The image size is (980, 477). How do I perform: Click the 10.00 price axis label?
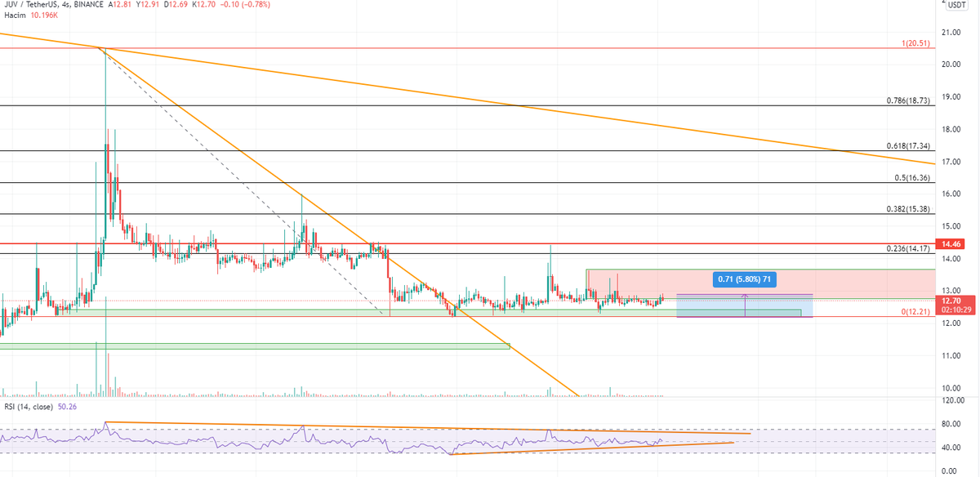[951, 388]
